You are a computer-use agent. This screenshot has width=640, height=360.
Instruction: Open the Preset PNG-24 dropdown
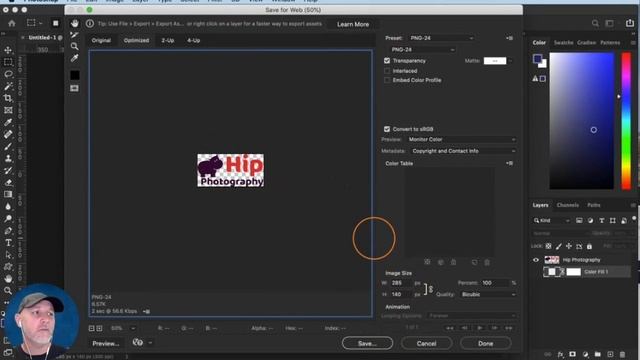(x=442, y=38)
